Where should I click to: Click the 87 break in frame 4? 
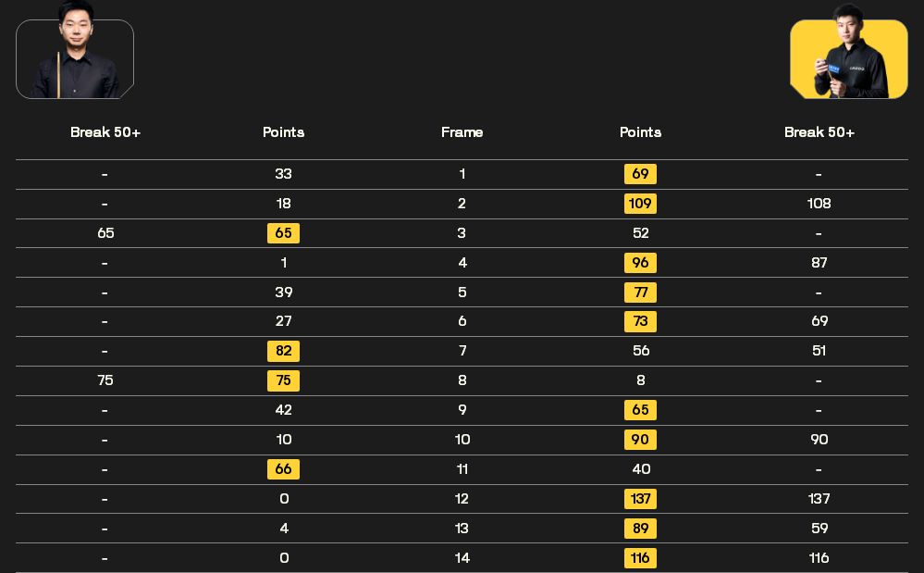tap(819, 262)
